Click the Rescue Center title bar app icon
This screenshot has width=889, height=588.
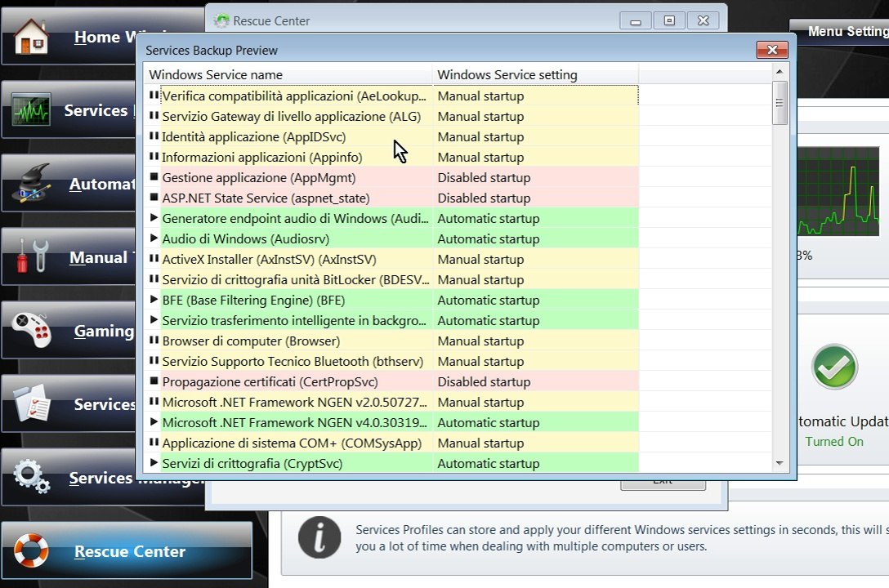[x=221, y=21]
